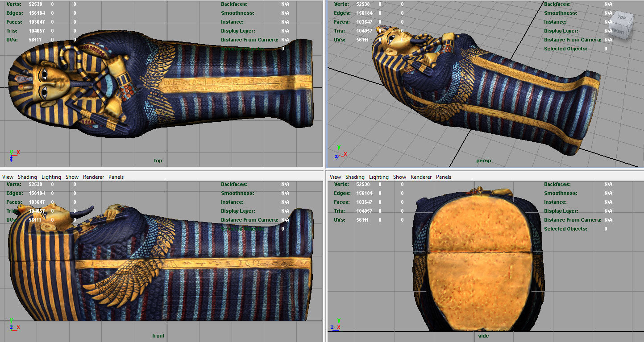Screen dimensions: 644x342
Task: Click Tris count 104057 in persp viewport
Action: coord(364,31)
